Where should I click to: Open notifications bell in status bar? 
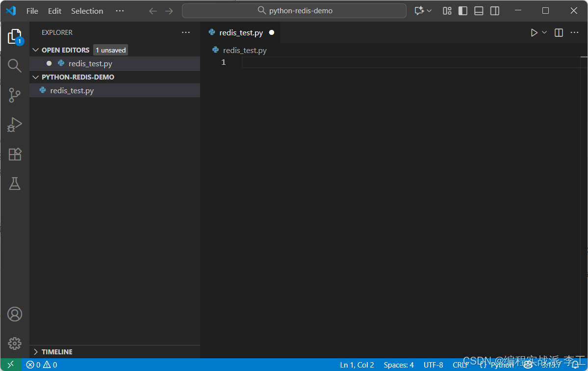coord(575,365)
